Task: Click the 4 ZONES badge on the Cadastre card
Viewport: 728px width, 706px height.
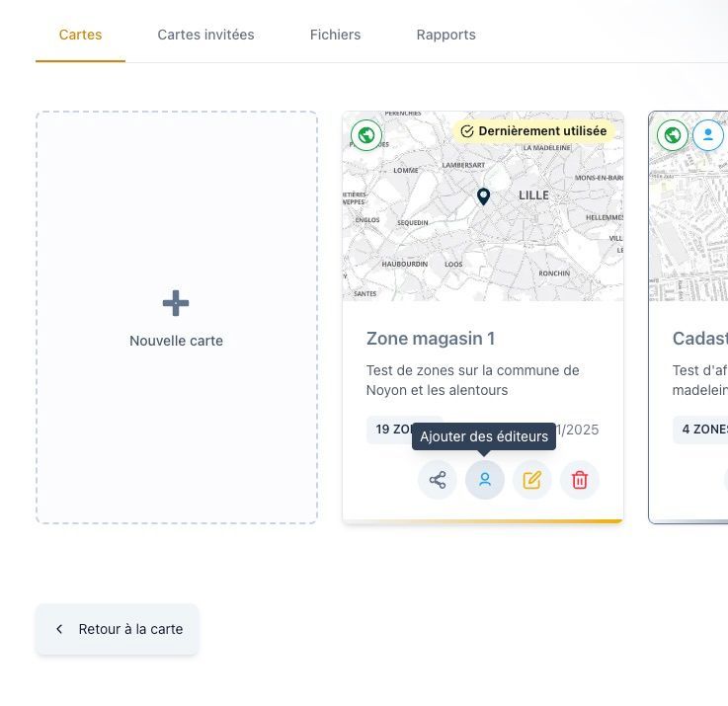Action: 701,430
